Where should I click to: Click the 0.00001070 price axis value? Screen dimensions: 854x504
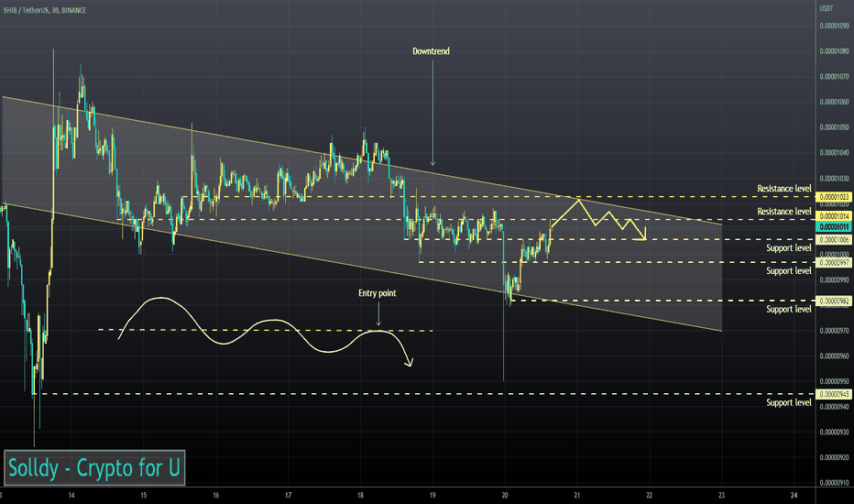pos(834,76)
